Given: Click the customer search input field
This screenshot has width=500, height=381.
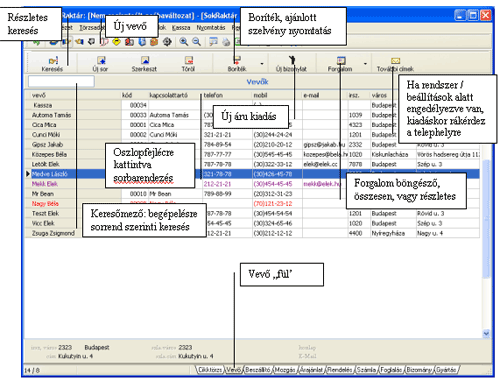Looking at the screenshot, I should pos(61,81).
